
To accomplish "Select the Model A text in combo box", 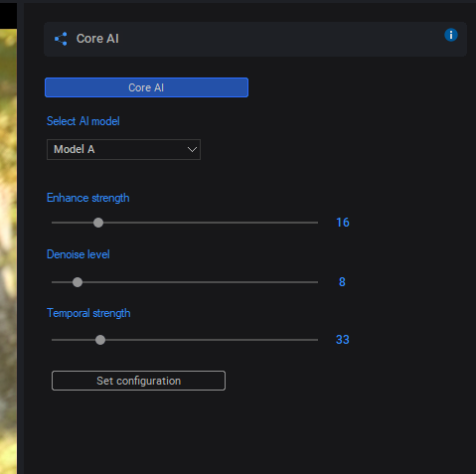I will [75, 149].
